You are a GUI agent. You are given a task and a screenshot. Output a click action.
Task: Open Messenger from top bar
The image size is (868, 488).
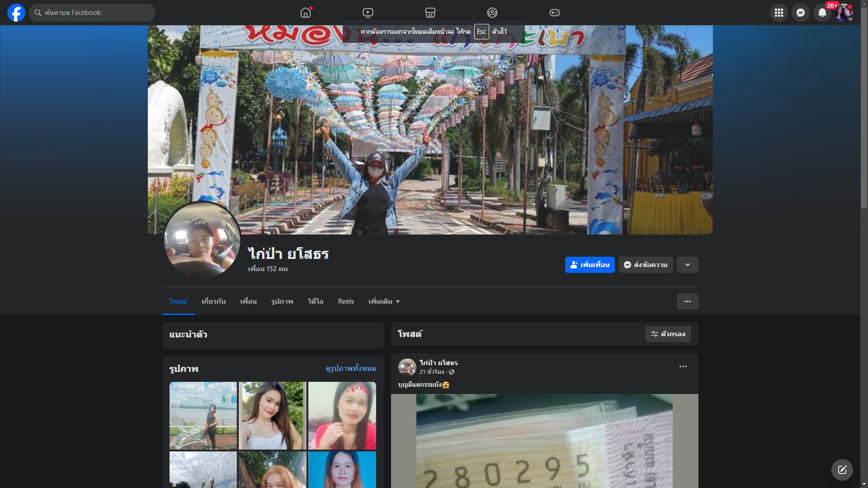tap(800, 13)
